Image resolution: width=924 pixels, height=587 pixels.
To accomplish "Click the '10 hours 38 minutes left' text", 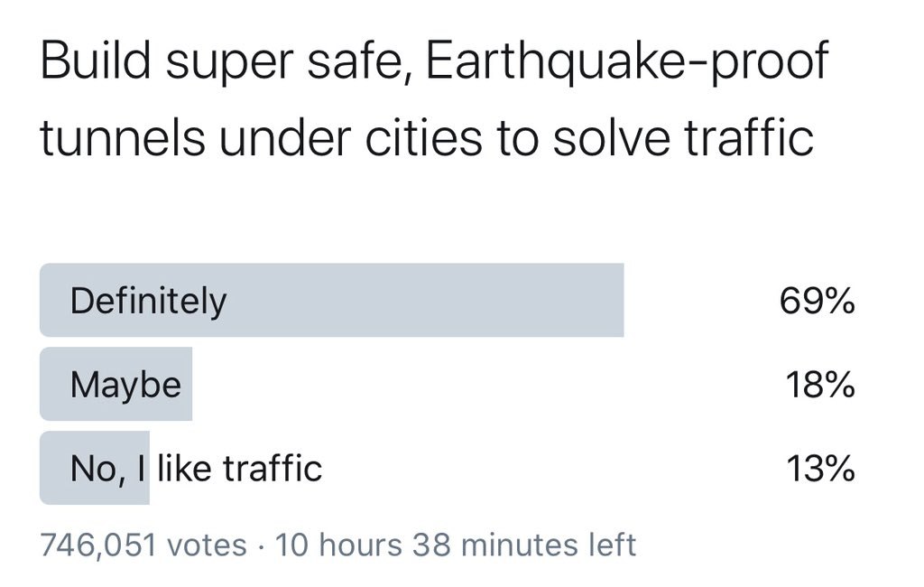I will click(456, 545).
